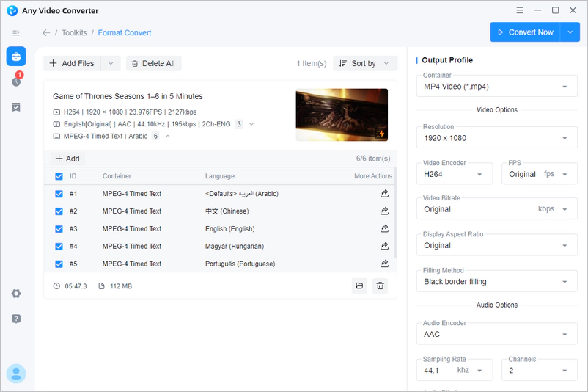This screenshot has width=588, height=392.
Task: Open the Container MP4 Video dropdown
Action: [495, 87]
